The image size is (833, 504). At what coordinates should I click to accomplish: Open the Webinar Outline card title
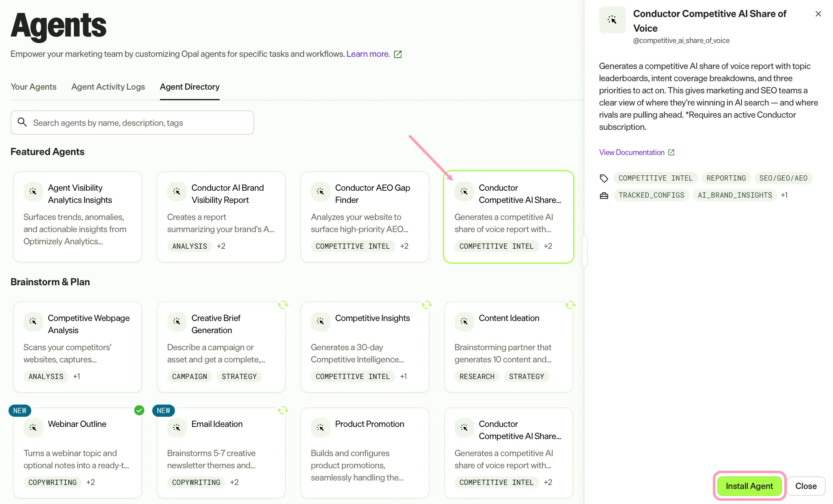point(77,424)
